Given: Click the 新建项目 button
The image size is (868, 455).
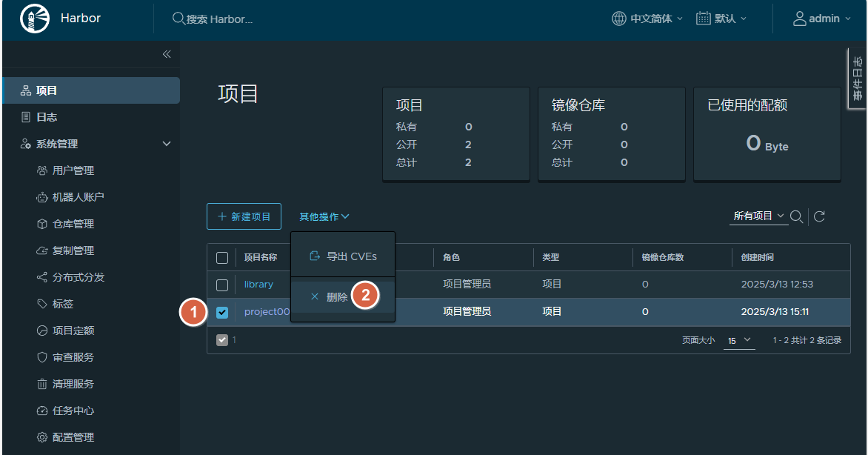Looking at the screenshot, I should (x=244, y=216).
